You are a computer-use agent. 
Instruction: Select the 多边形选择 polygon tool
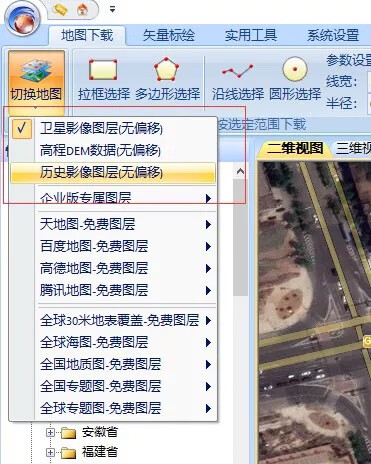(x=167, y=80)
